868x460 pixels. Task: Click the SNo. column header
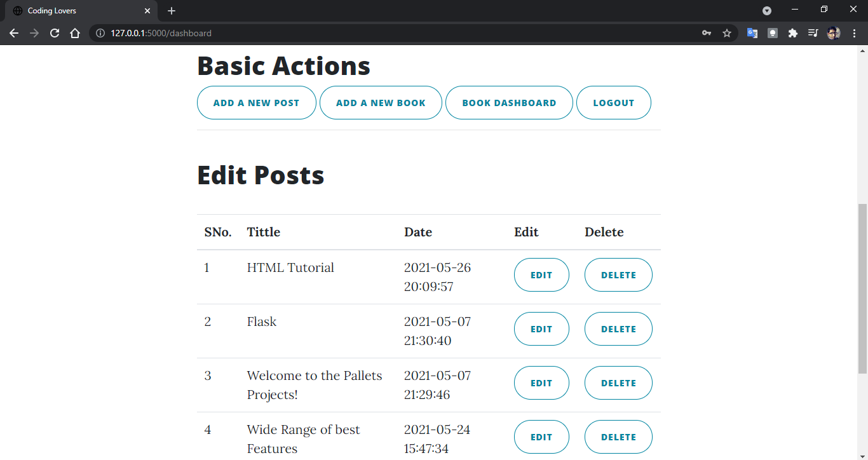218,232
